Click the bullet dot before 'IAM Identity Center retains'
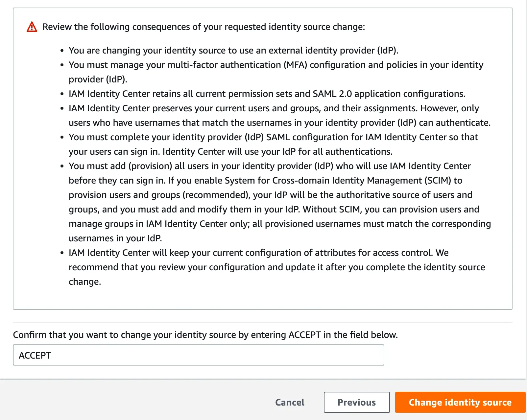Screen dimensions: 527x420 point(62,94)
